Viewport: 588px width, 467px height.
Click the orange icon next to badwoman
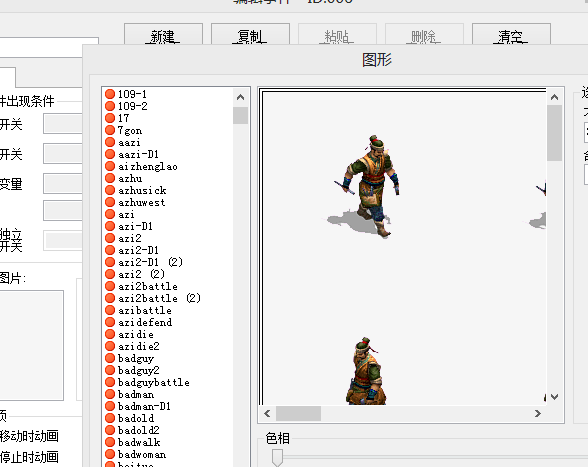pos(110,454)
